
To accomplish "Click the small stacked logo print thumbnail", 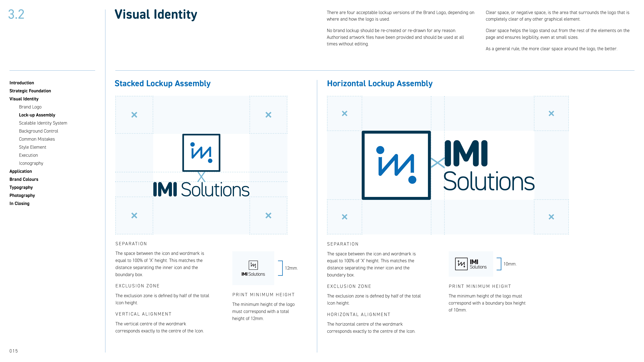I will click(253, 268).
